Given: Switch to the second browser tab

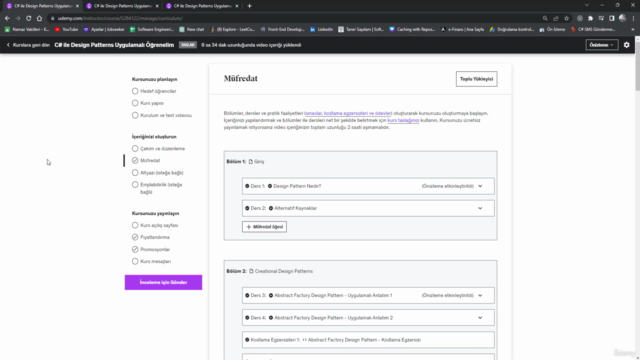Looking at the screenshot, I should (x=122, y=6).
